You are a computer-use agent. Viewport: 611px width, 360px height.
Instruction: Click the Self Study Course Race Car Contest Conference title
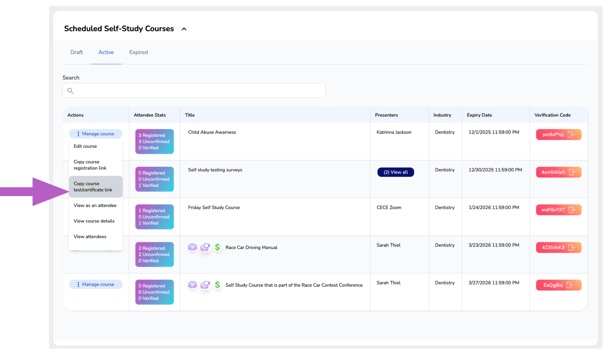(294, 285)
